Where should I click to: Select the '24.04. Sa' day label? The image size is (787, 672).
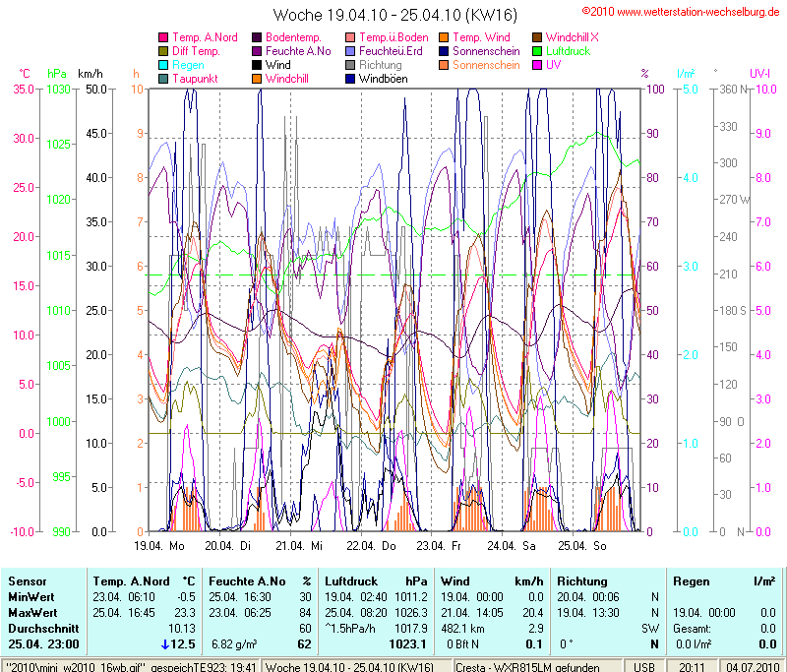(512, 546)
